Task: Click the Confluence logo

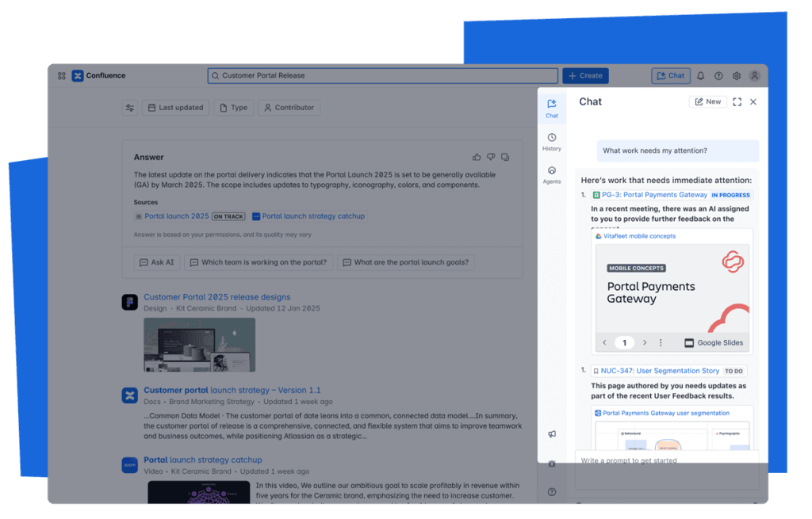Action: [x=99, y=75]
